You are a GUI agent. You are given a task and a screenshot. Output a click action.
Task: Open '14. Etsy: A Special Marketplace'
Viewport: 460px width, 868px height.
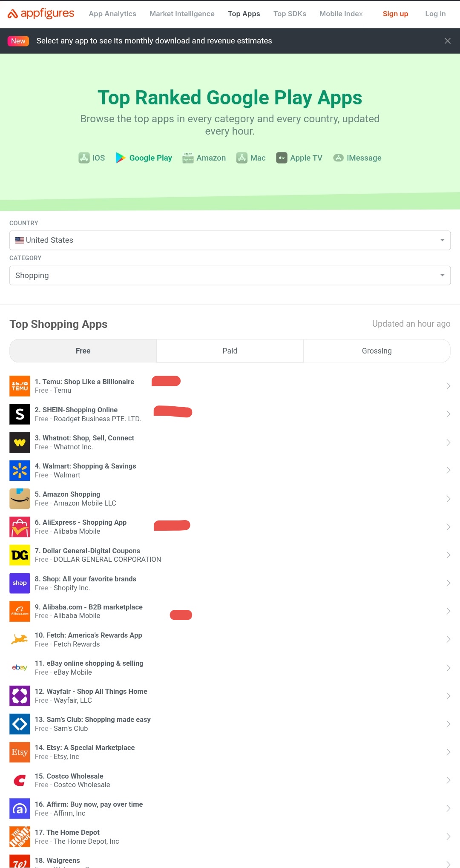click(85, 747)
